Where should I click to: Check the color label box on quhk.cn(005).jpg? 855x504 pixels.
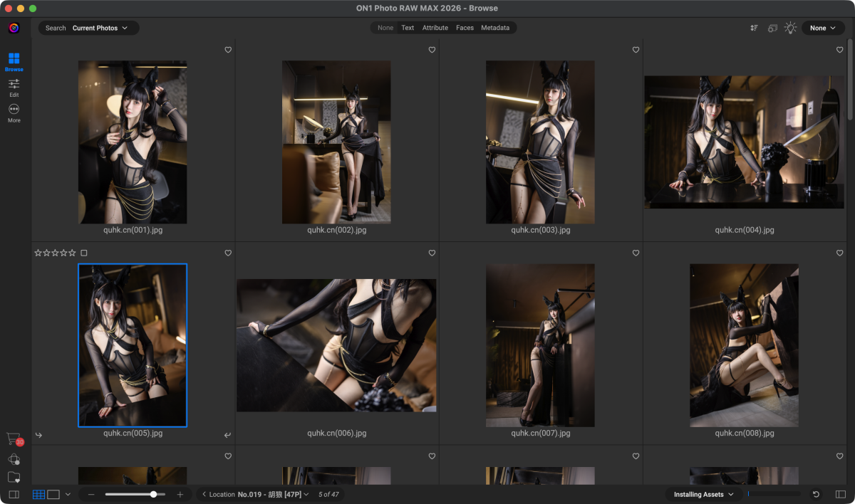(x=84, y=253)
